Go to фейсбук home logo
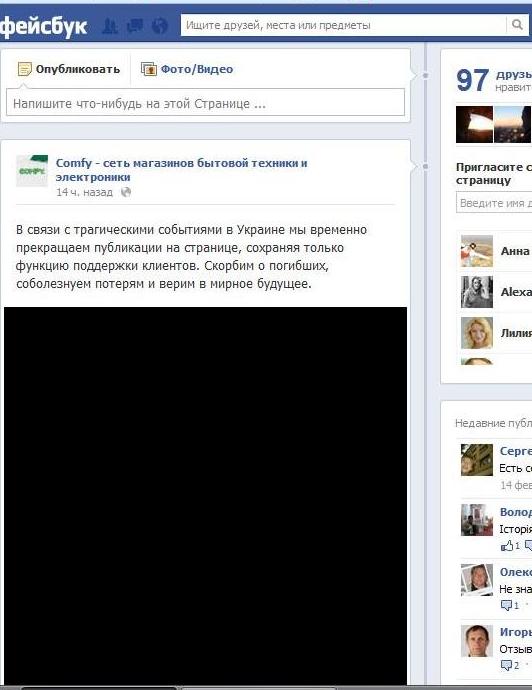 point(43,27)
